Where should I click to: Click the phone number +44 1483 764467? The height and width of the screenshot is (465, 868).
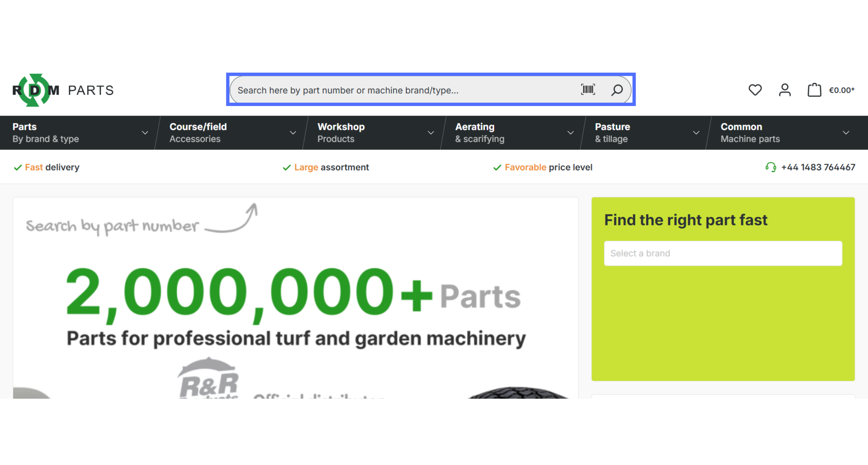click(x=818, y=167)
